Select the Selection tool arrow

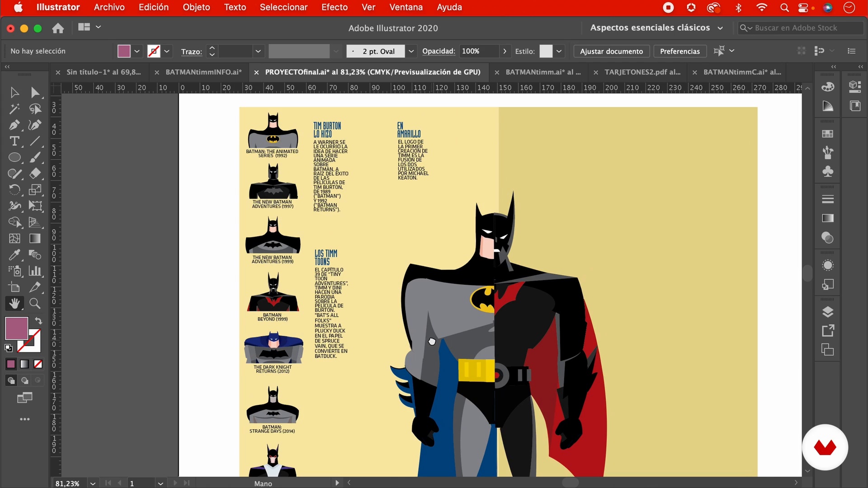14,93
